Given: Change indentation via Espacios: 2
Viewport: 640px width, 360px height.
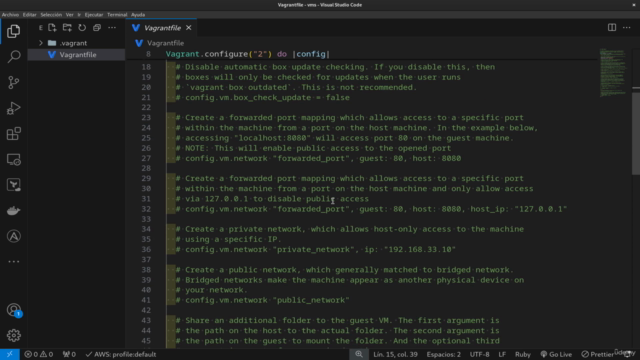Looking at the screenshot, I should [444, 354].
